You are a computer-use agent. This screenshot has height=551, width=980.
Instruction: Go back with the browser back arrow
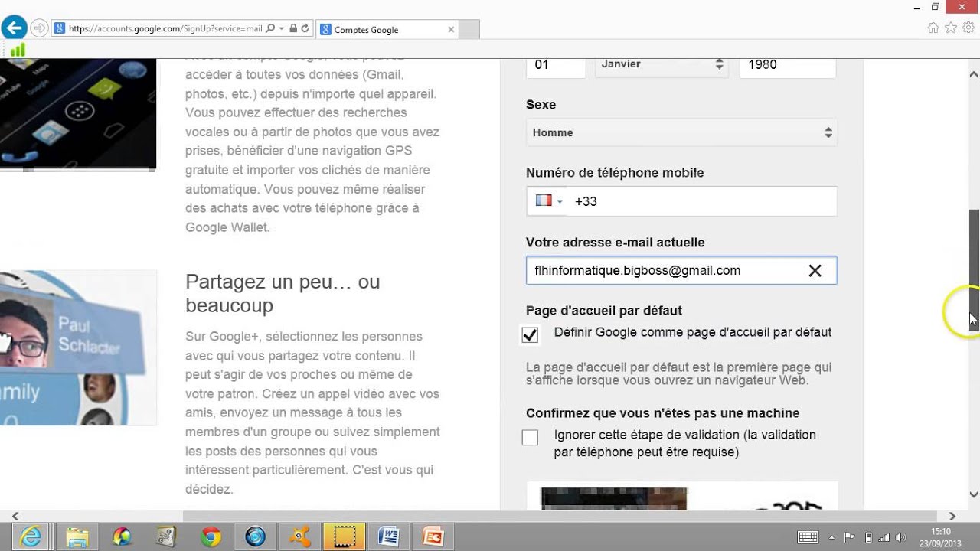click(15, 29)
